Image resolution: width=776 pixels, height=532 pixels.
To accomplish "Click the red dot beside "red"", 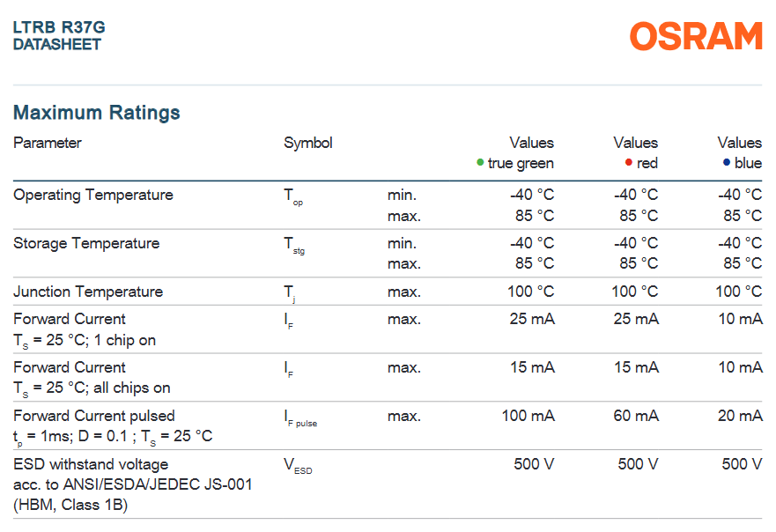I will click(x=628, y=163).
